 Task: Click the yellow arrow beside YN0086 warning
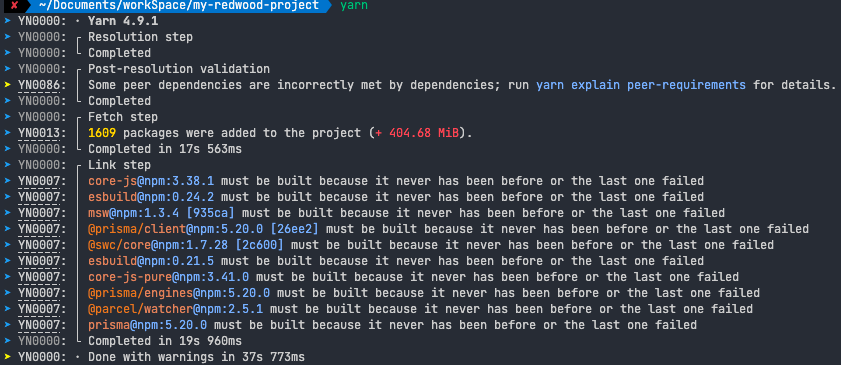point(7,85)
